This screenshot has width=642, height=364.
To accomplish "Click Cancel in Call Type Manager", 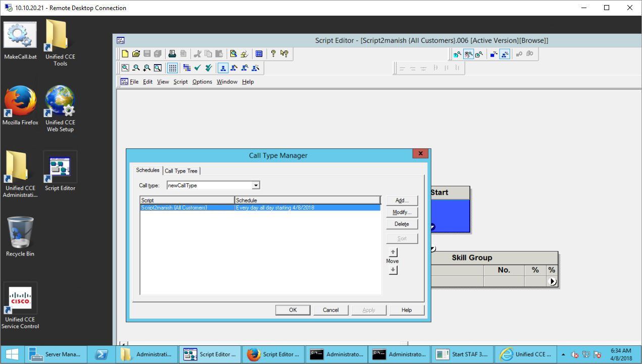I will pos(331,310).
